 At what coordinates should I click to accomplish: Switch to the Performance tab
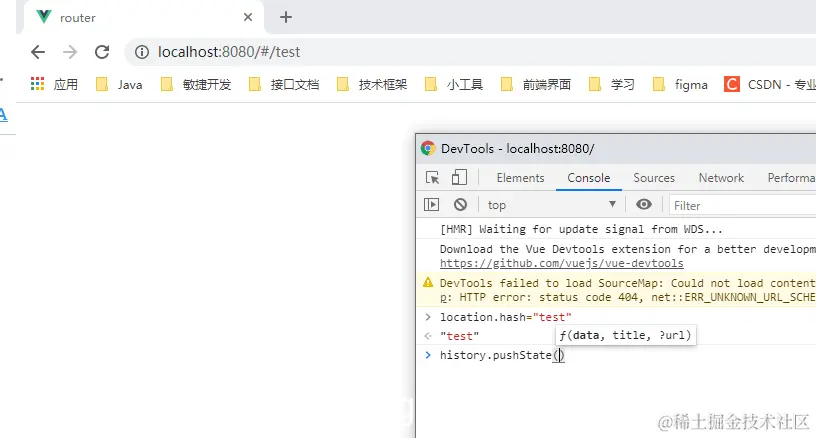791,178
